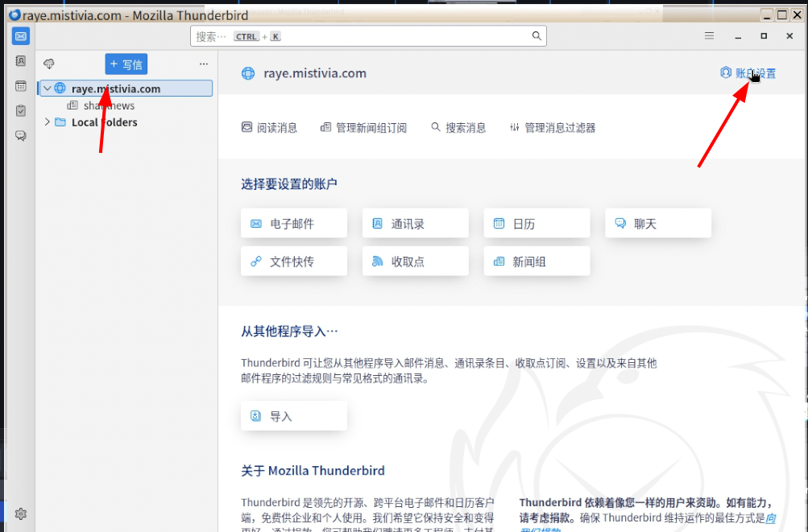Open 账户设置 account settings

pyautogui.click(x=748, y=73)
